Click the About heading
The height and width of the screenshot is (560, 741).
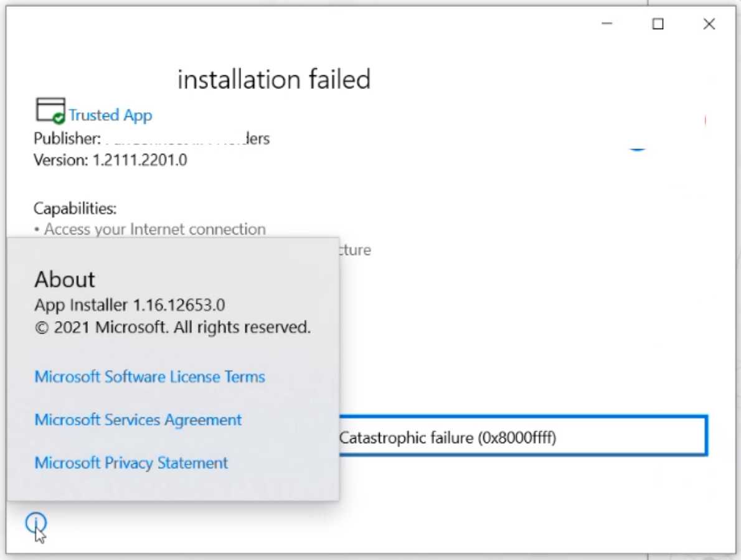click(64, 280)
